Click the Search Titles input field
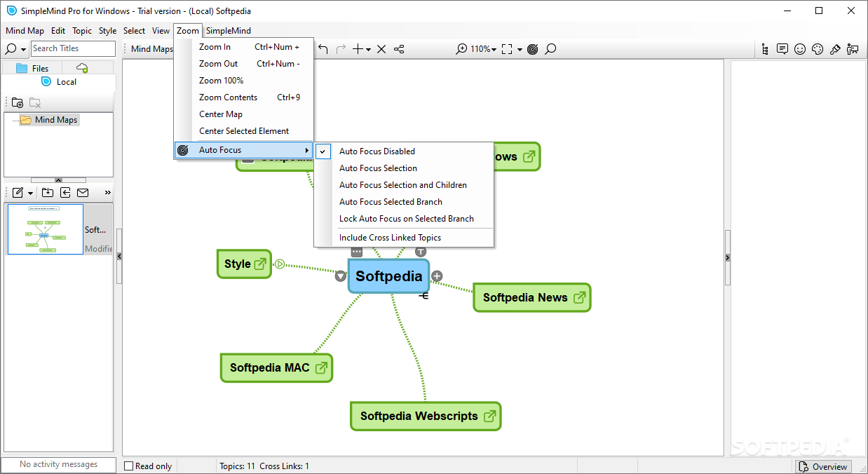 (73, 48)
